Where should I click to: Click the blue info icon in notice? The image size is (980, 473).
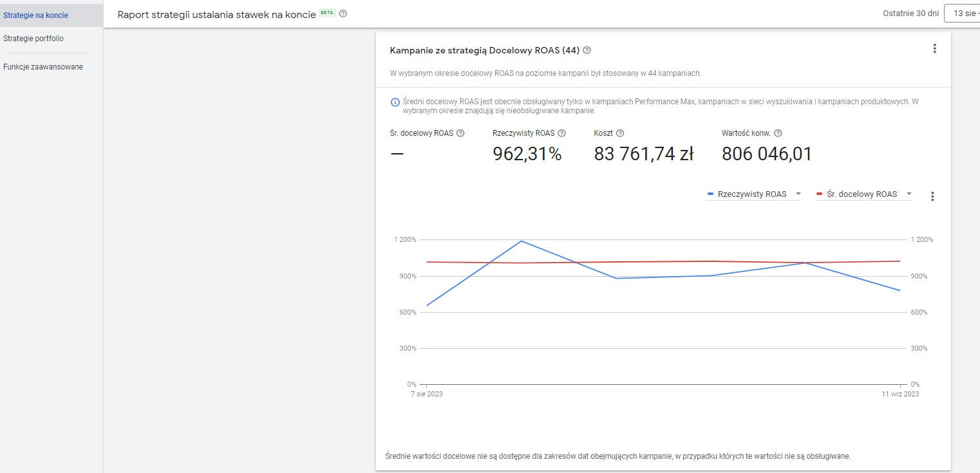pyautogui.click(x=395, y=102)
